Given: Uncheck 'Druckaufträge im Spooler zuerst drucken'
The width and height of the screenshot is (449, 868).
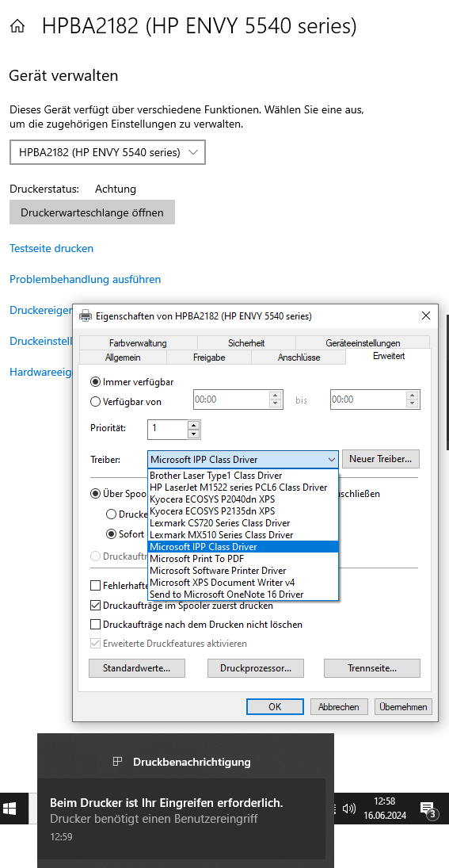Looking at the screenshot, I should click(x=95, y=606).
